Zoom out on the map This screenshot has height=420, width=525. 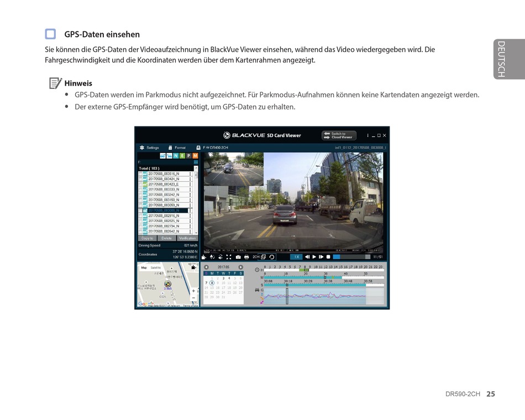(x=193, y=298)
